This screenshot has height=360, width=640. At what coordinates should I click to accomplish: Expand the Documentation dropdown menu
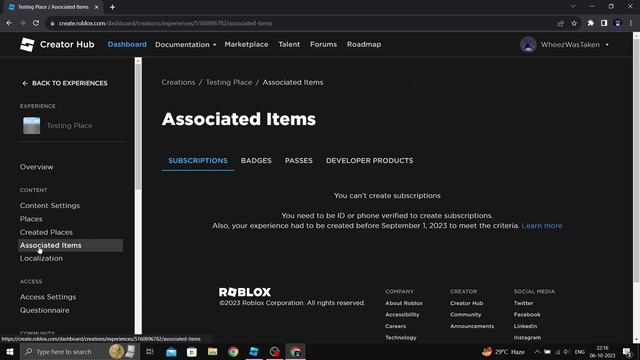coord(185,44)
